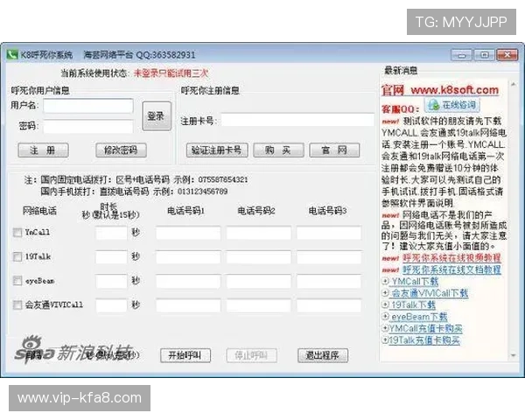Image resolution: width=525 pixels, height=420 pixels.
Task: Enable the YmCall checkbox
Action: click(x=17, y=233)
